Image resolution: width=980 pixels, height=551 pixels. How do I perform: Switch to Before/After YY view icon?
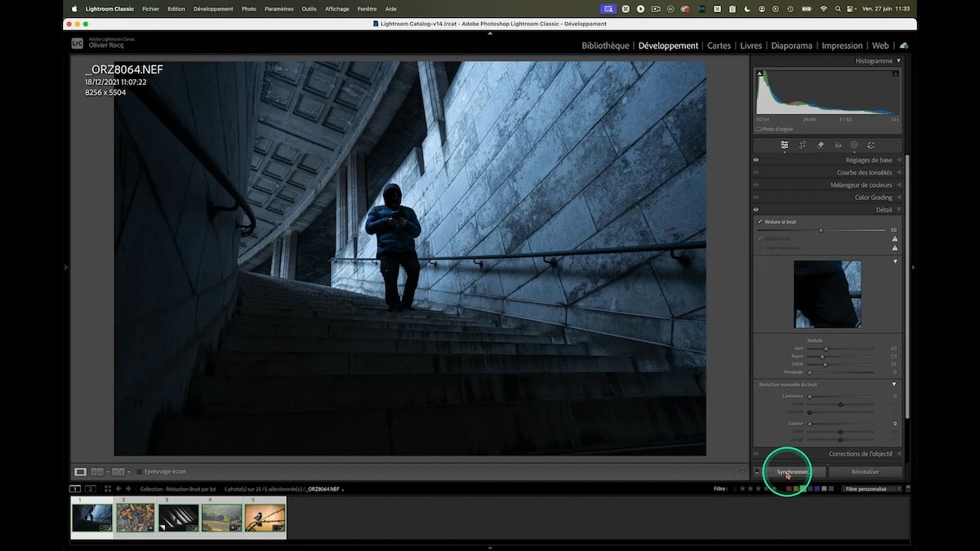(x=117, y=472)
